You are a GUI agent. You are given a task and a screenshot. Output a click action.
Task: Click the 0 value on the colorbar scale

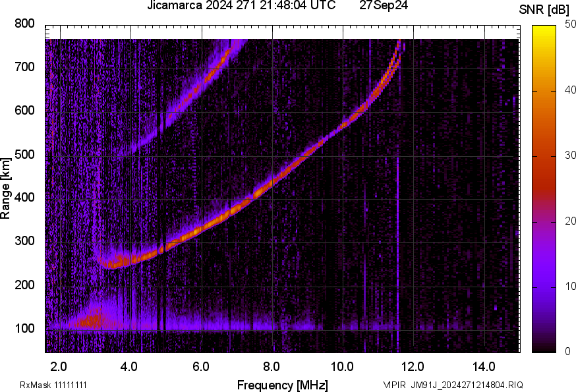(567, 352)
